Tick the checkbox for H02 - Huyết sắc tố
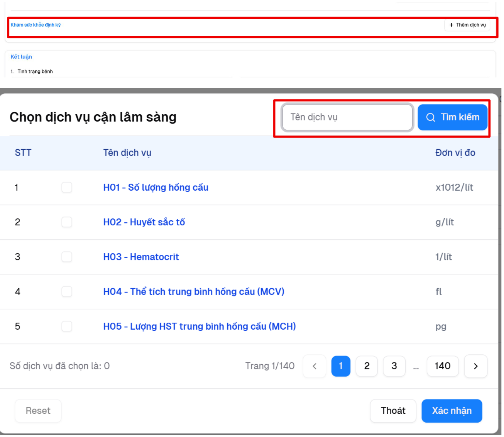The height and width of the screenshot is (437, 504). coord(67,222)
